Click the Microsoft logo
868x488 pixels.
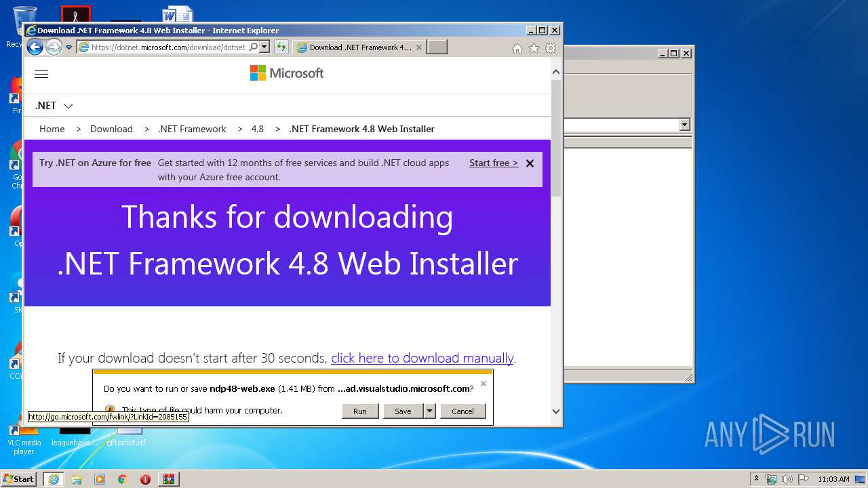(x=287, y=73)
